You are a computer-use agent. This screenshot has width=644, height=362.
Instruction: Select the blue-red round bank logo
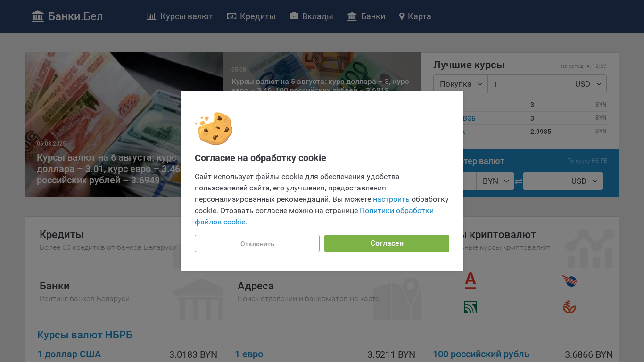[x=570, y=281]
